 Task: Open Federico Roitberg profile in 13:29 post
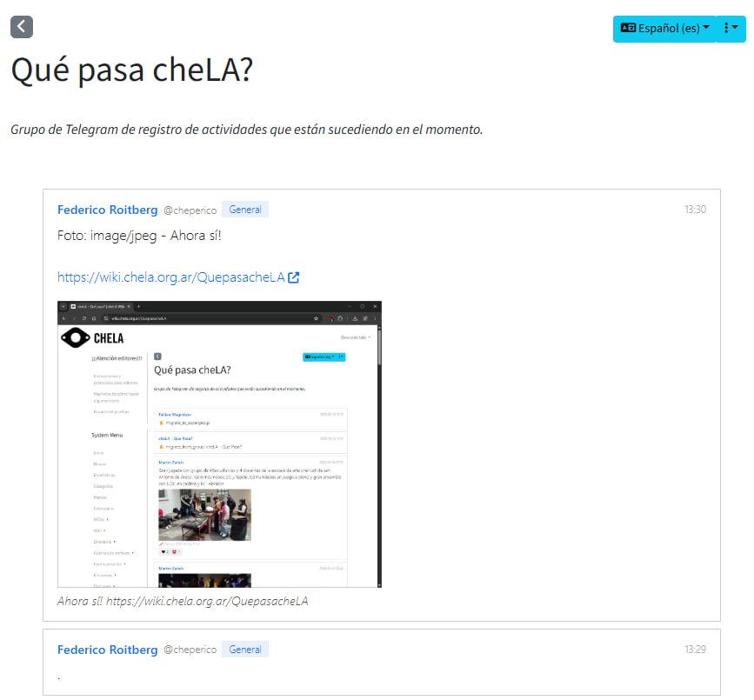point(107,650)
